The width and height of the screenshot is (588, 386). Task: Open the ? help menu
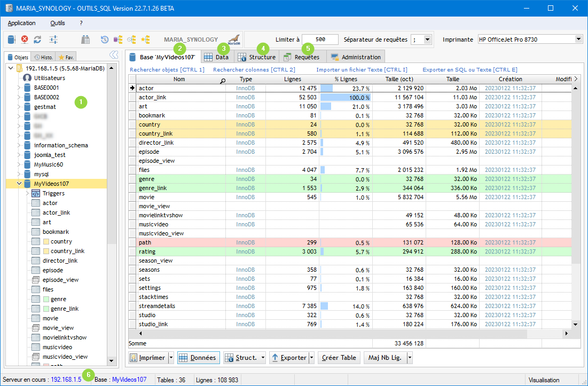[x=81, y=23]
